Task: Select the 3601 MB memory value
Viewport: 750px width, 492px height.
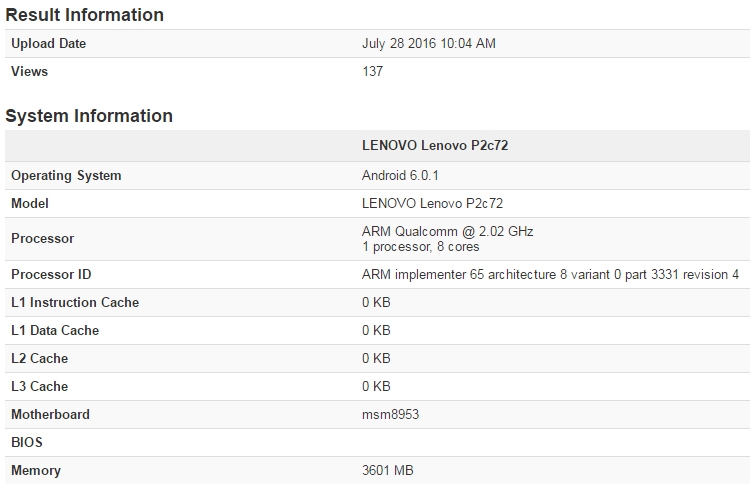Action: (387, 470)
